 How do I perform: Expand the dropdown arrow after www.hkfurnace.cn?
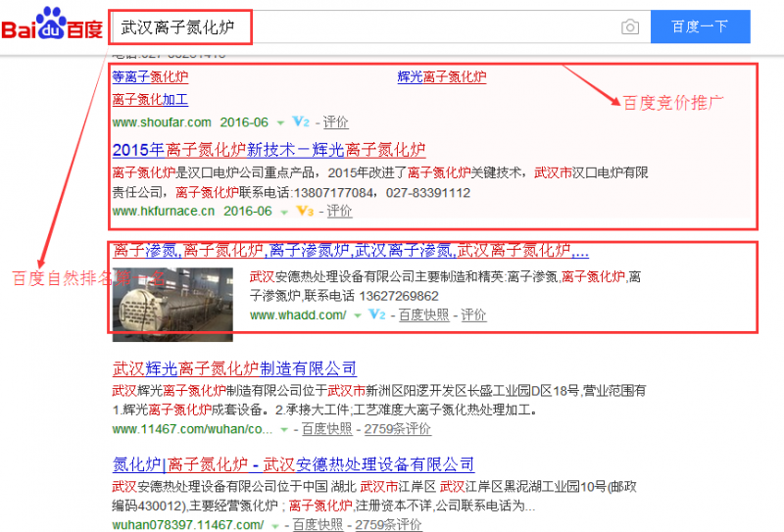(x=284, y=212)
